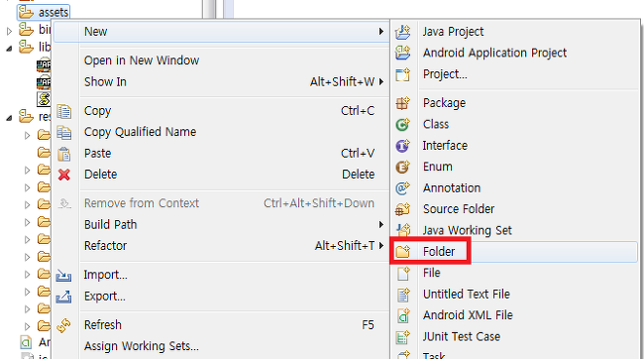The width and height of the screenshot is (644, 359).
Task: Choose Delete from context menu
Action: [x=100, y=175]
